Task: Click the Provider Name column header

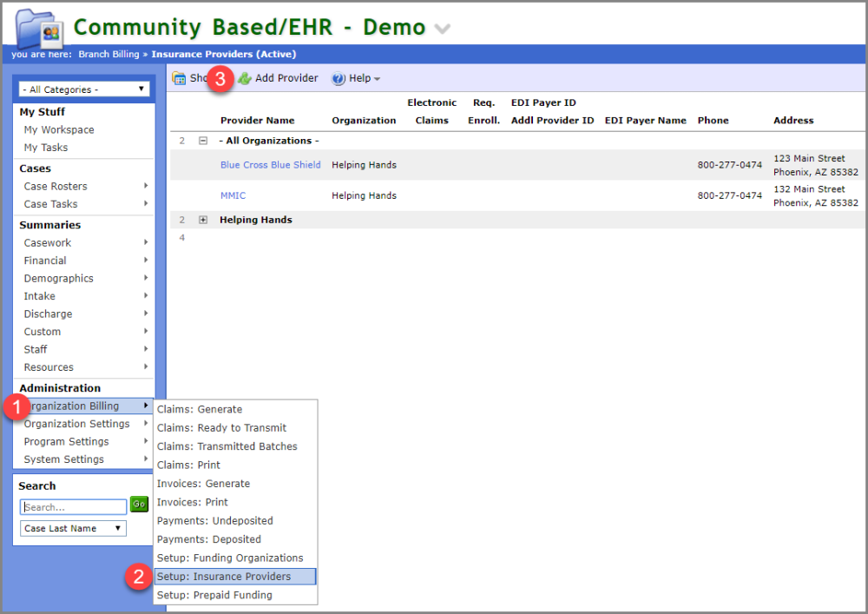Action: (258, 120)
